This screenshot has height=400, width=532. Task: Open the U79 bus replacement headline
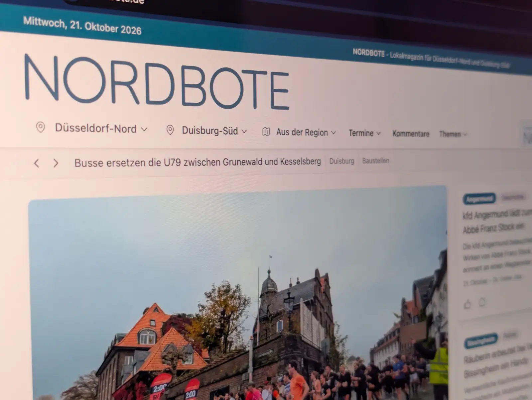click(x=198, y=162)
